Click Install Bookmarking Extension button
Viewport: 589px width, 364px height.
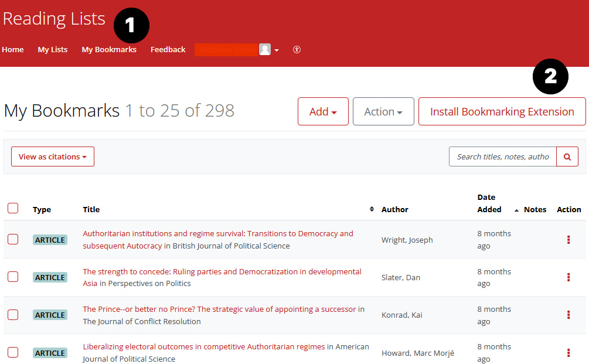pos(502,111)
